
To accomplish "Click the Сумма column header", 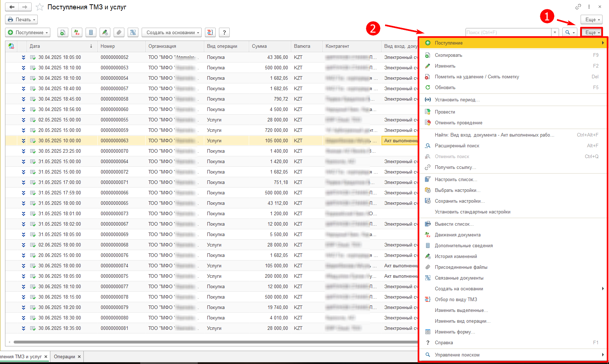I will [270, 46].
